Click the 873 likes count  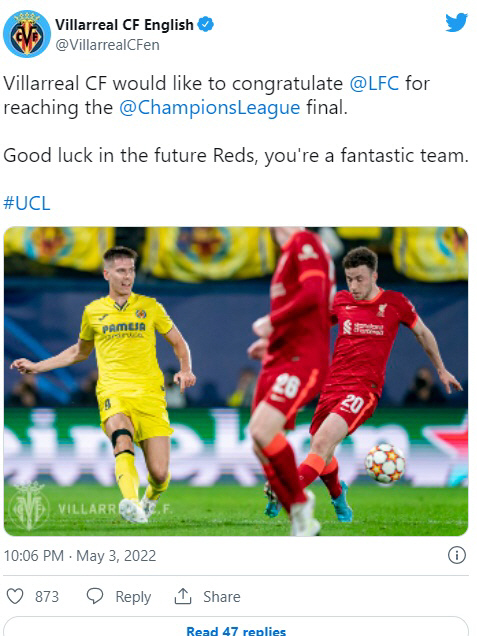click(x=47, y=597)
